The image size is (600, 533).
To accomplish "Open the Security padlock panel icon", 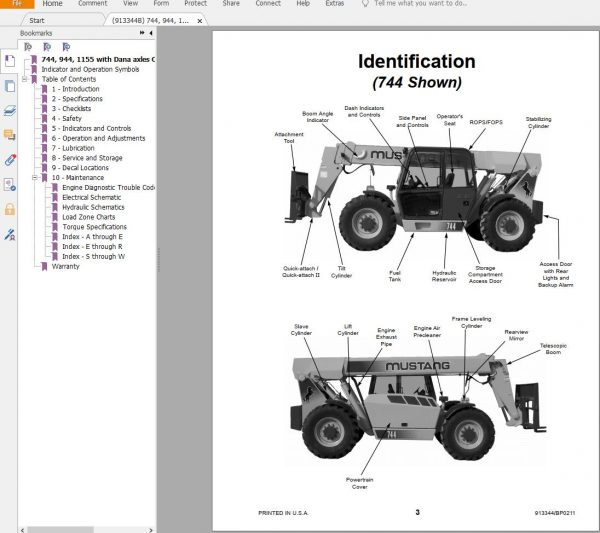I will point(9,209).
